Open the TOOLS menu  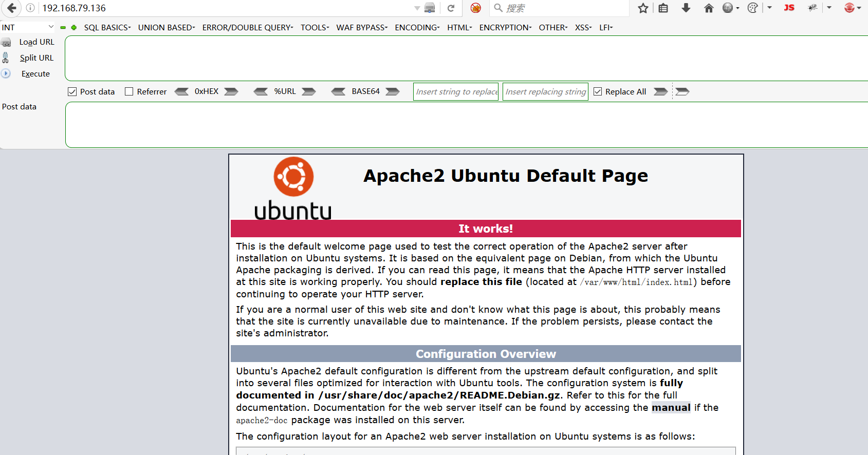[x=315, y=27]
